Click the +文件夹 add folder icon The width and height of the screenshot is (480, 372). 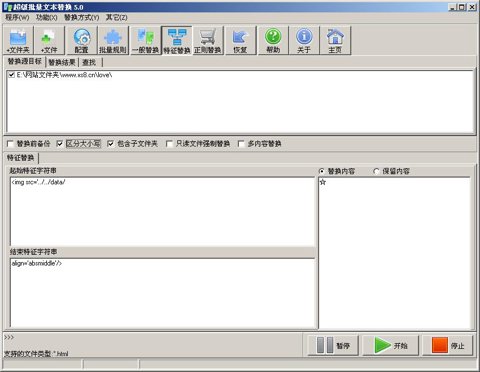click(18, 41)
